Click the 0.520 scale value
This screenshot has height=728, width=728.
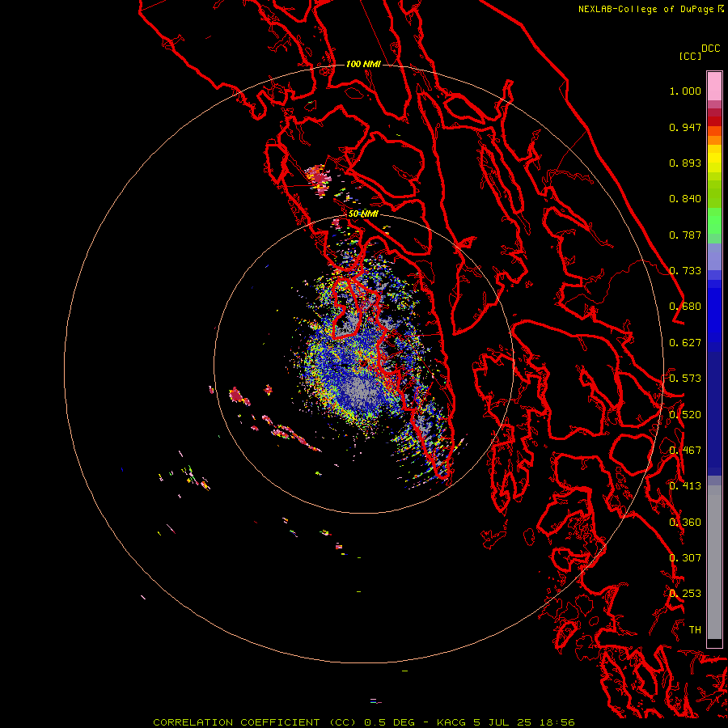pos(685,415)
